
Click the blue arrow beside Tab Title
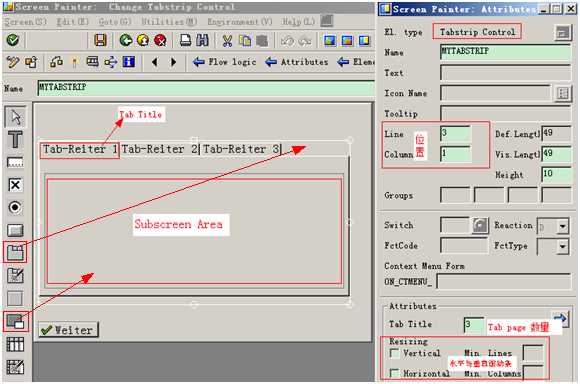pyautogui.click(x=560, y=319)
